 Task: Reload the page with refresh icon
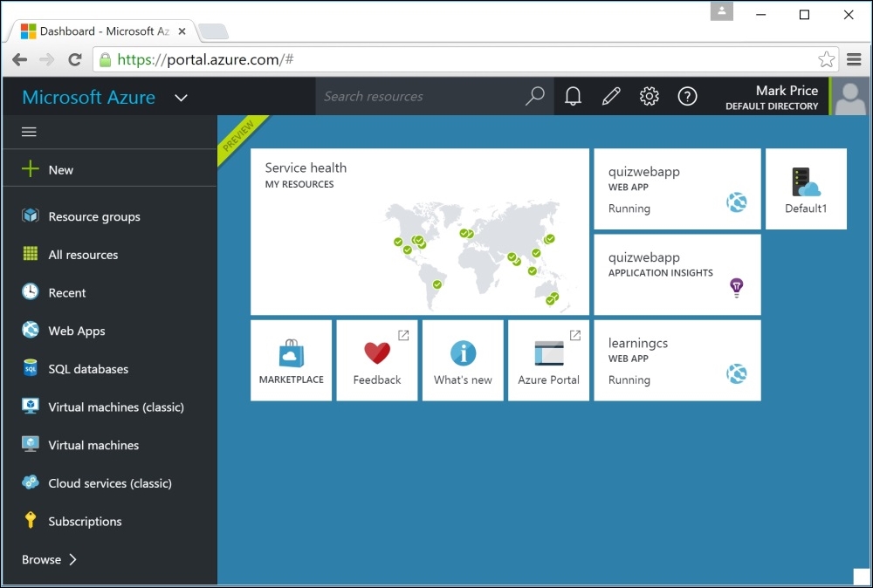click(74, 59)
